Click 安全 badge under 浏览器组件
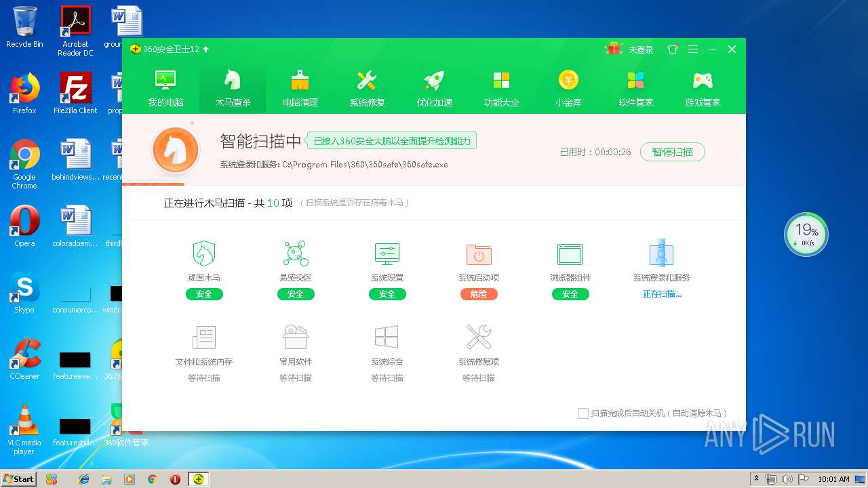 point(570,294)
